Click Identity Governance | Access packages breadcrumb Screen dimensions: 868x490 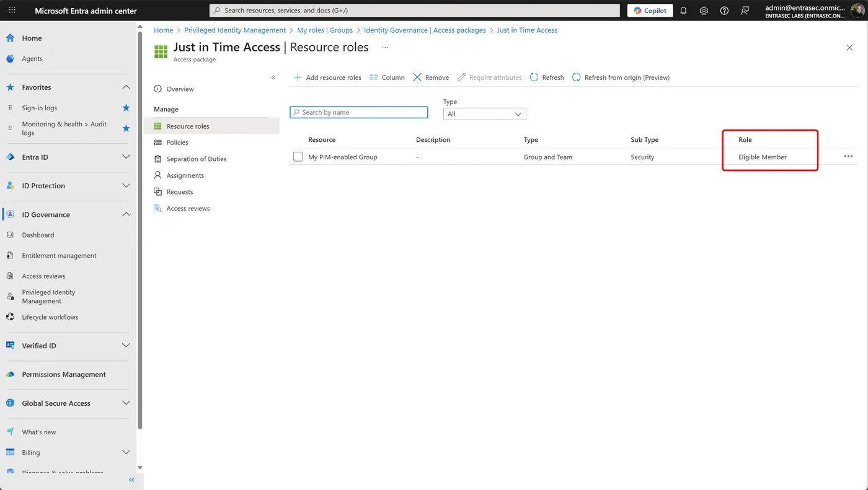click(425, 30)
